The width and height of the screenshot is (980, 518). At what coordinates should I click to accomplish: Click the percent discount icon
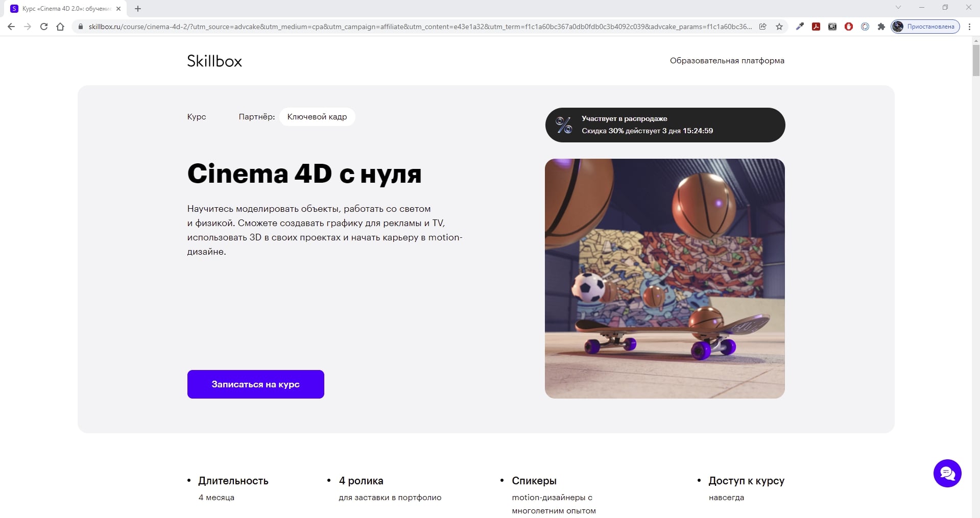[564, 125]
